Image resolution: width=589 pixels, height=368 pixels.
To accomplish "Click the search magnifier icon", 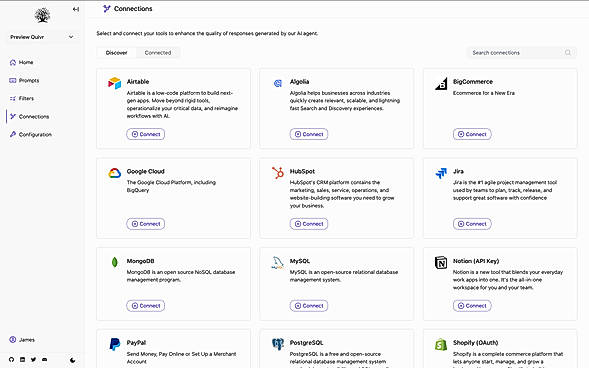I will click(568, 53).
